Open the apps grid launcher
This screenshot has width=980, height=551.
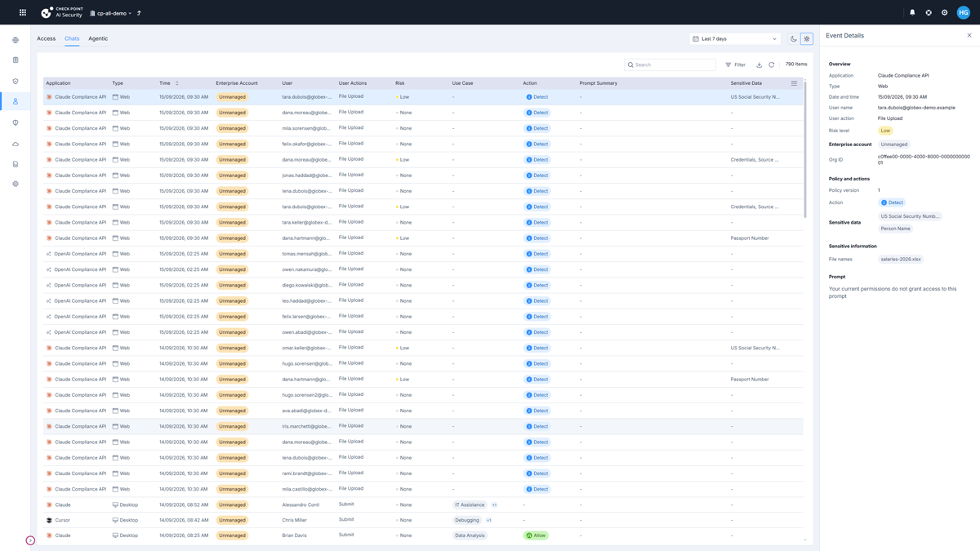(x=23, y=12)
